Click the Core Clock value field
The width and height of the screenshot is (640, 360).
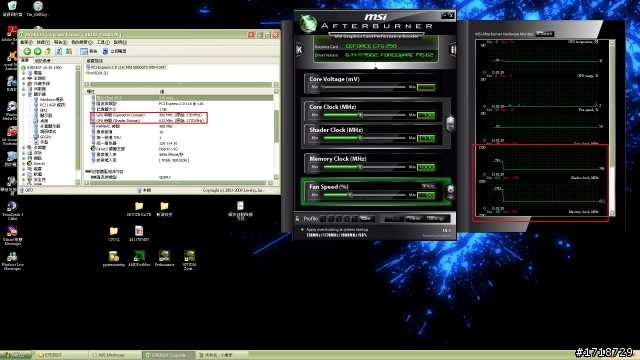[426, 115]
